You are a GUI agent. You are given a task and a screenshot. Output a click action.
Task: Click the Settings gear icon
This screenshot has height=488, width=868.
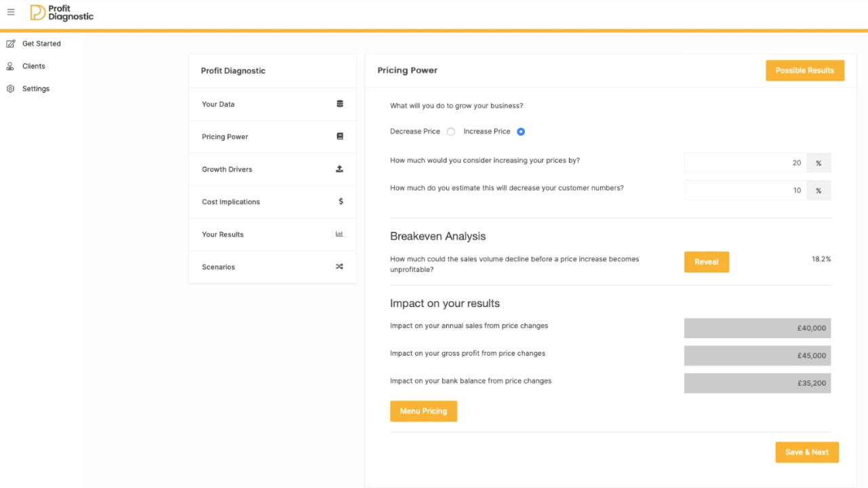click(x=10, y=89)
